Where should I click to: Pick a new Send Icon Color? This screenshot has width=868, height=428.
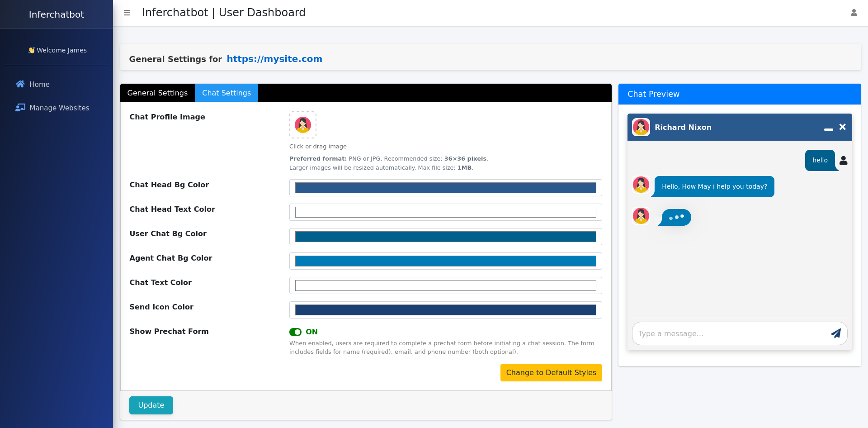[x=445, y=310]
